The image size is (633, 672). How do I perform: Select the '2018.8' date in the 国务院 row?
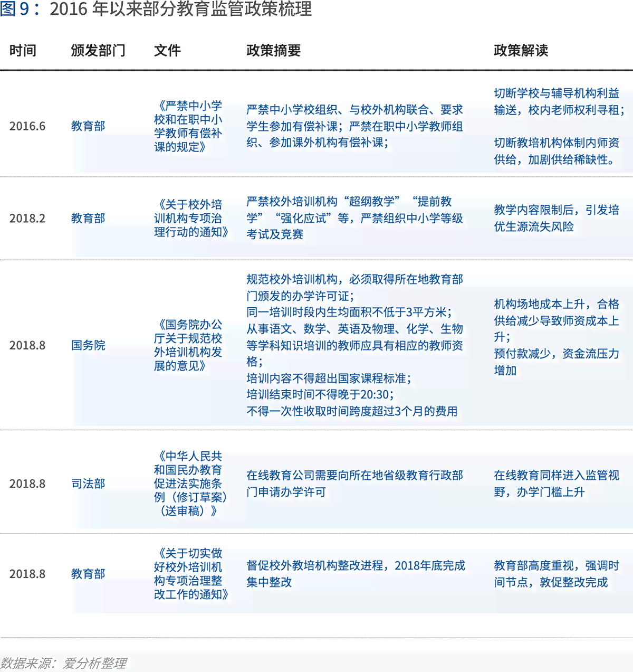[x=27, y=345]
